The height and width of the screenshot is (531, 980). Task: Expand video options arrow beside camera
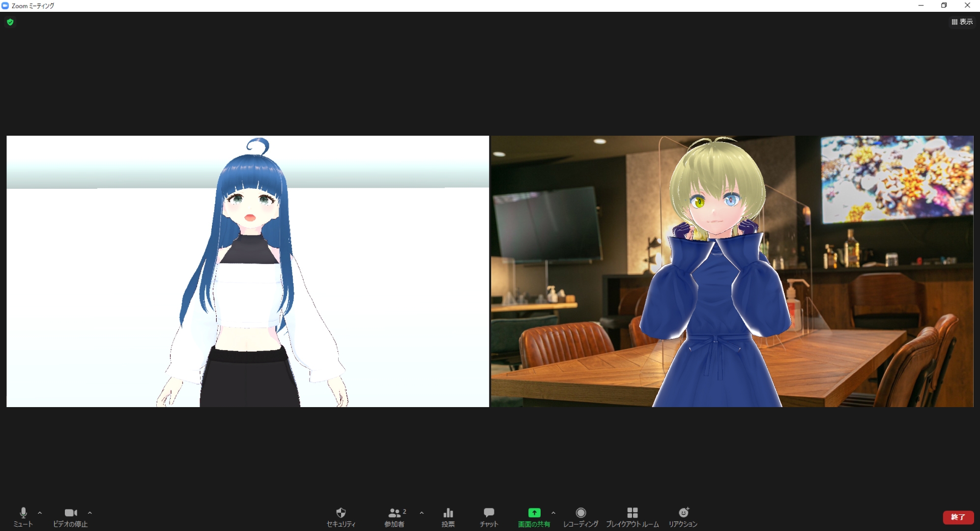(90, 513)
